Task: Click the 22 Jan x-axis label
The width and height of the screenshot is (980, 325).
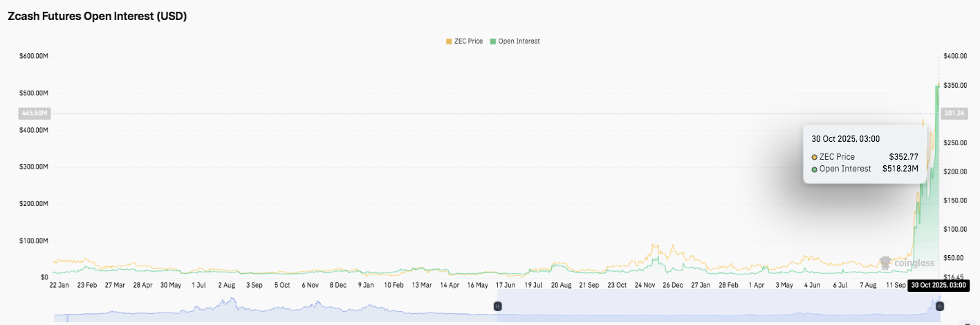Action: (59, 285)
